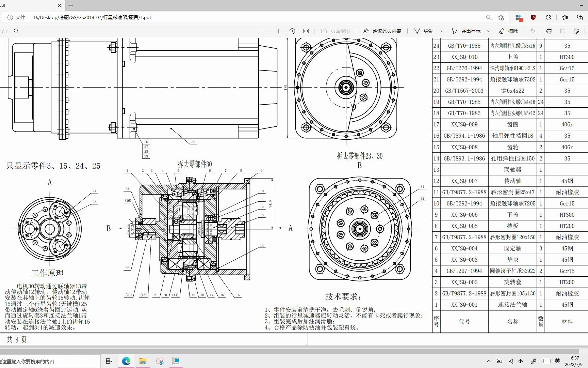Open browser Collections
This screenshot has width=588, height=368.
580,17
